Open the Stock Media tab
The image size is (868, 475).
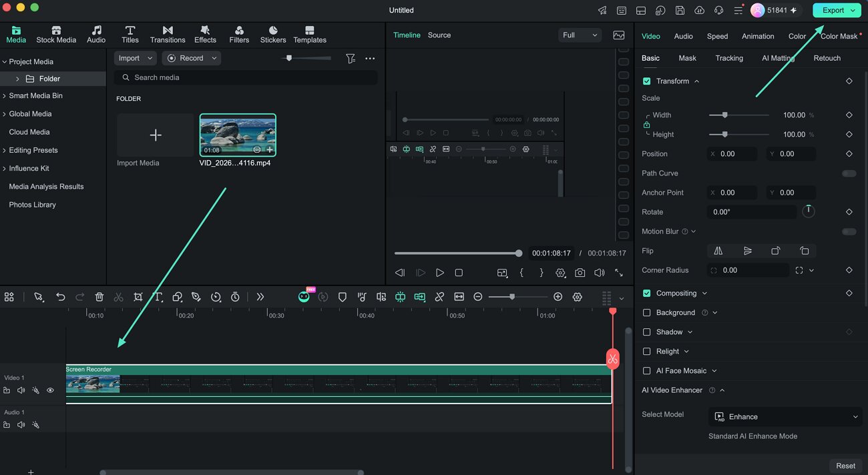tap(56, 35)
